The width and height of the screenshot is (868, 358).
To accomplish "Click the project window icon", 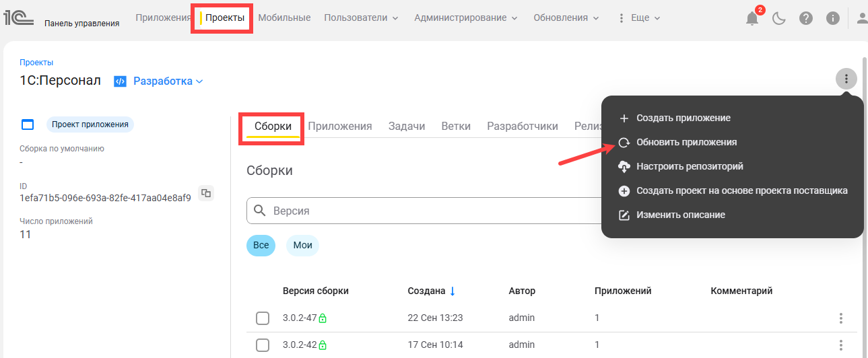I will coord(28,124).
